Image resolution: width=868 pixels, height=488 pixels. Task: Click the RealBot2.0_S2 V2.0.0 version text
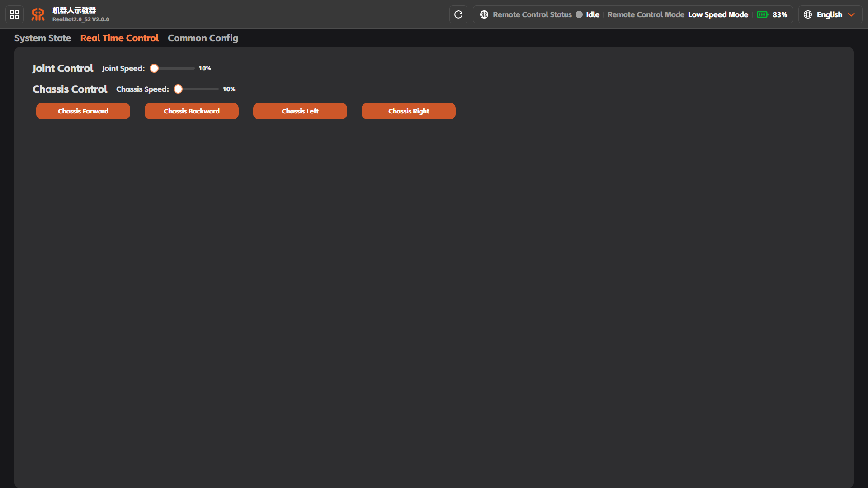(x=81, y=19)
